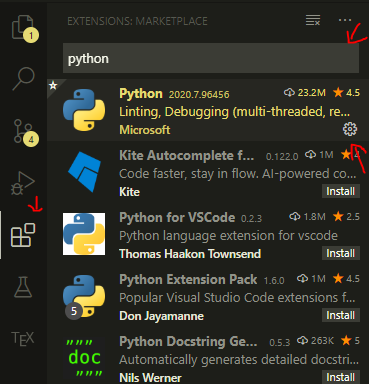
Task: Click the Nils Werner publisher name
Action: [x=150, y=378]
